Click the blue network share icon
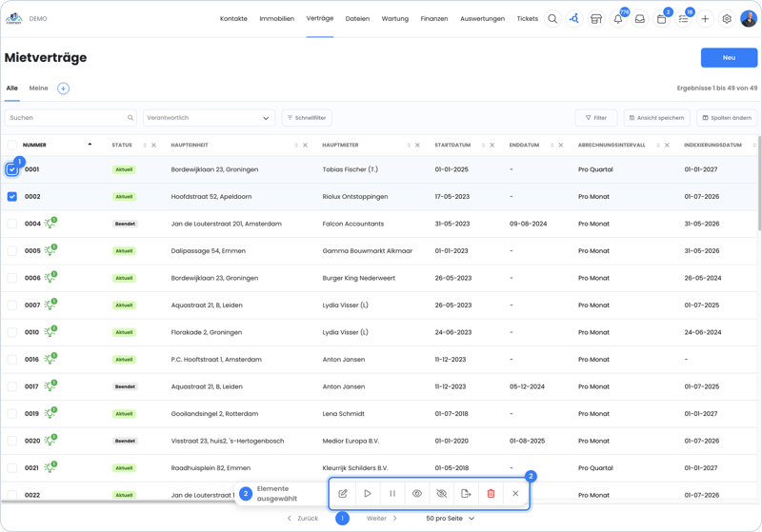Screen dimensions: 762x532 (574, 19)
